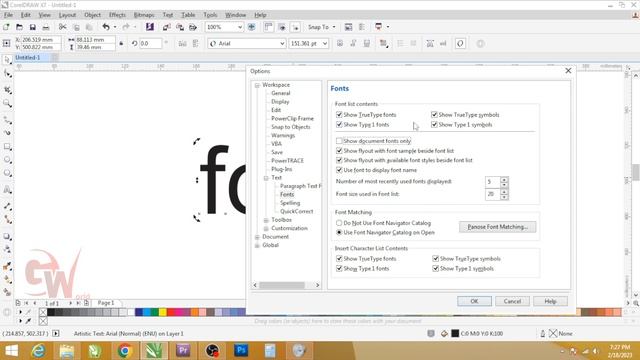640x360 pixels.
Task: Open Photoshop from the taskbar
Action: tap(241, 351)
